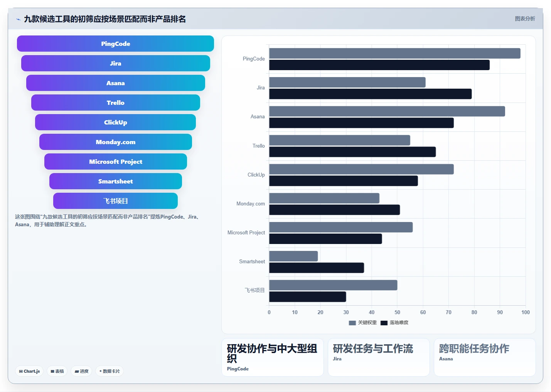The width and height of the screenshot is (551, 392).
Task: Click 飞书项目's 关键权重 gray bar
Action: point(333,285)
